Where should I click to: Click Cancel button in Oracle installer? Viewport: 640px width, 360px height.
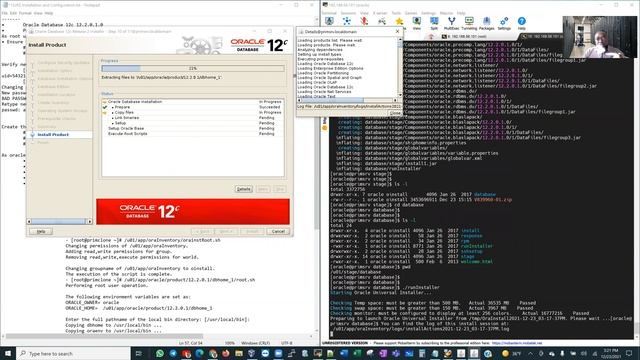click(x=278, y=231)
